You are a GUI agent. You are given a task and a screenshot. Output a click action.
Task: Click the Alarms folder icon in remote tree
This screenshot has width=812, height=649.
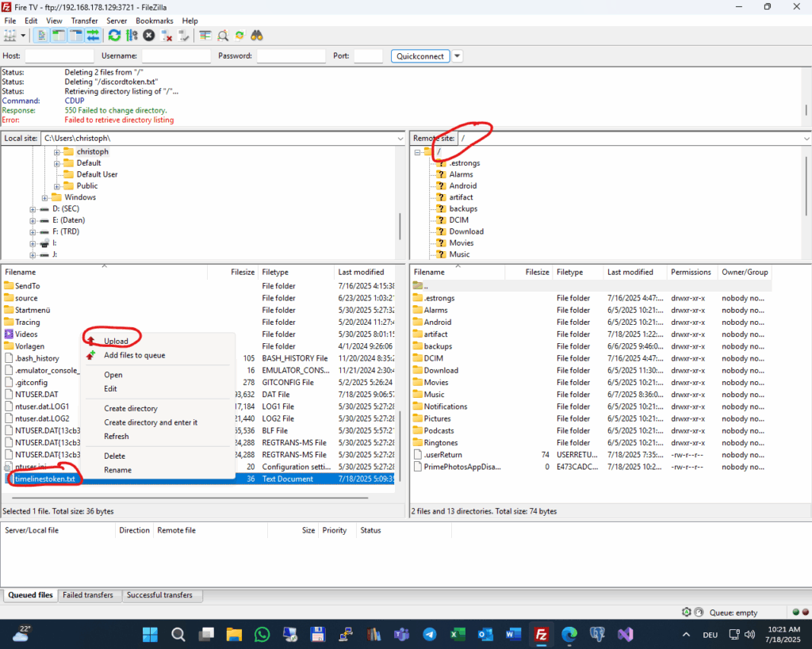[441, 174]
